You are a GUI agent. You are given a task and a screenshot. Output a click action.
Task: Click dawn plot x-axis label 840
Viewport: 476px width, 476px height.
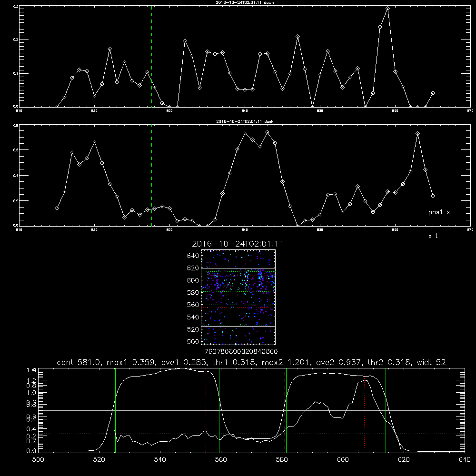coord(245,111)
